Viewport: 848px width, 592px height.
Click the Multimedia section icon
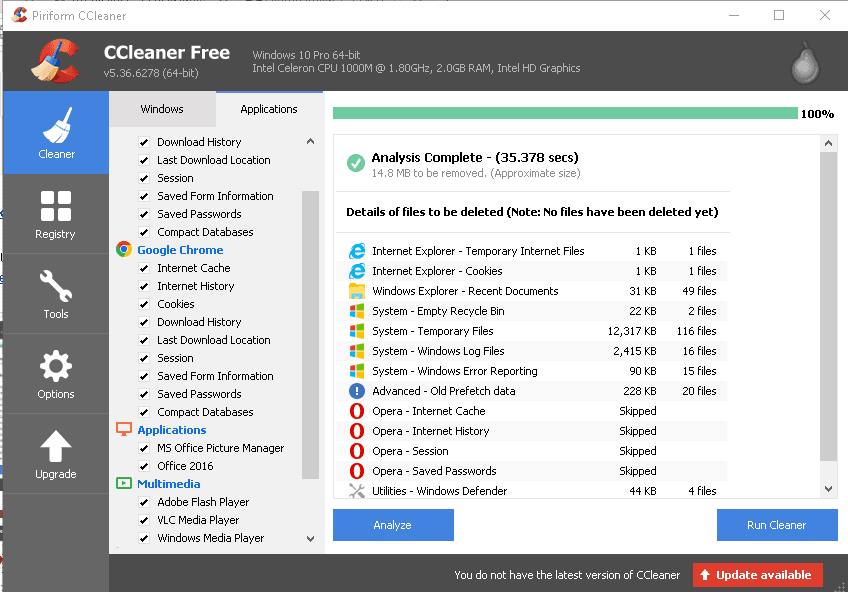point(123,483)
